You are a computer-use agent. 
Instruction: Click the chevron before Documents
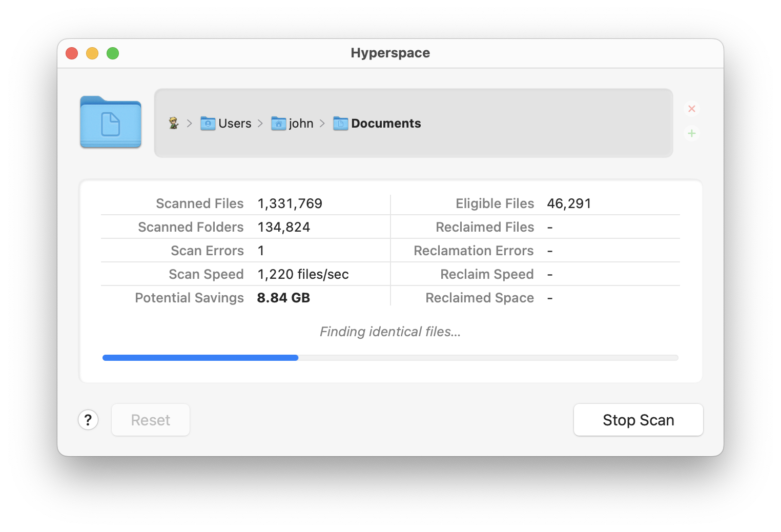coord(322,124)
